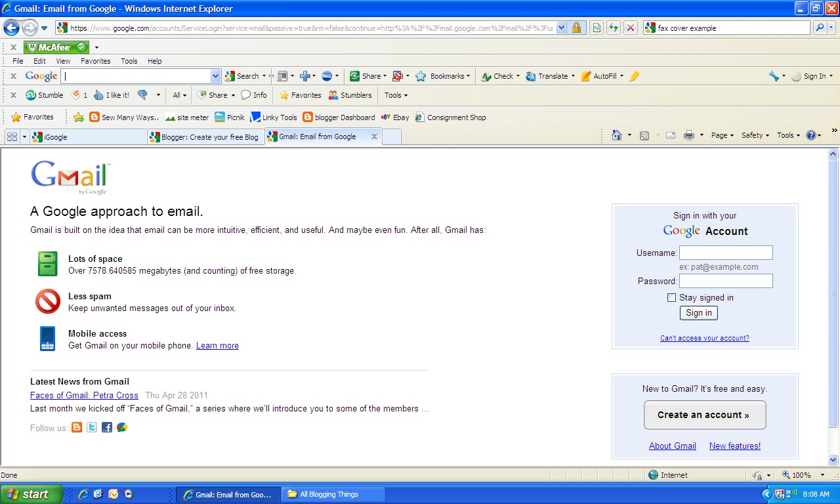Click the Stop loading red X icon
Screen dimensions: 840x504
click(630, 28)
